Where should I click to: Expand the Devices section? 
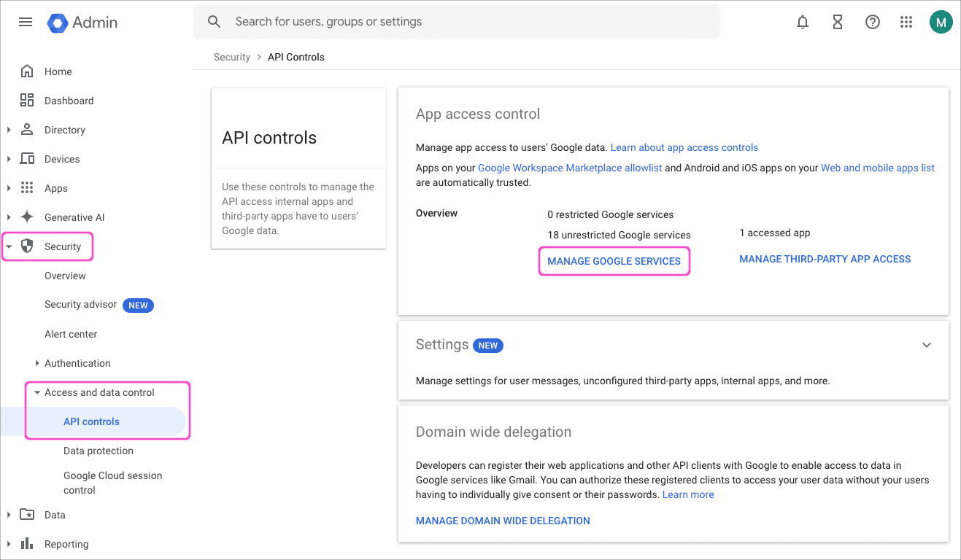pyautogui.click(x=10, y=158)
